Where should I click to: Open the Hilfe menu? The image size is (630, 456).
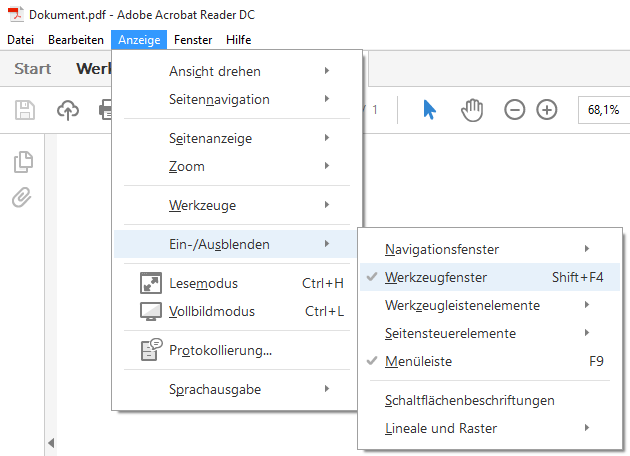tap(239, 40)
